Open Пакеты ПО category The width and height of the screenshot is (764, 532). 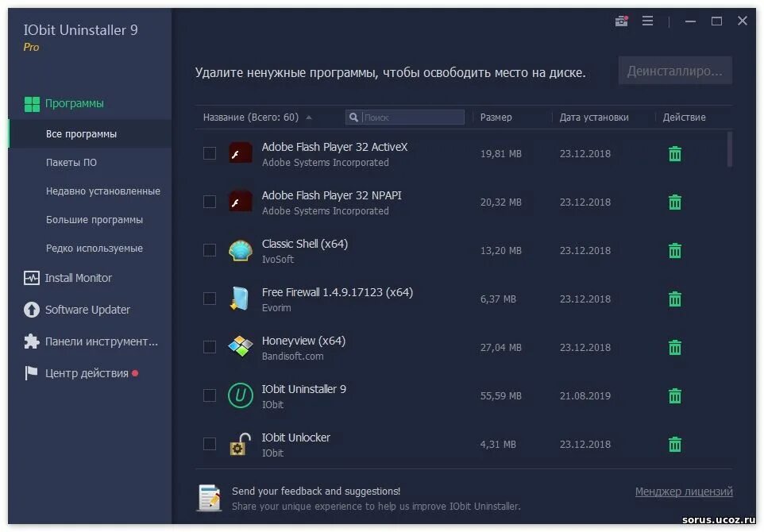click(71, 163)
